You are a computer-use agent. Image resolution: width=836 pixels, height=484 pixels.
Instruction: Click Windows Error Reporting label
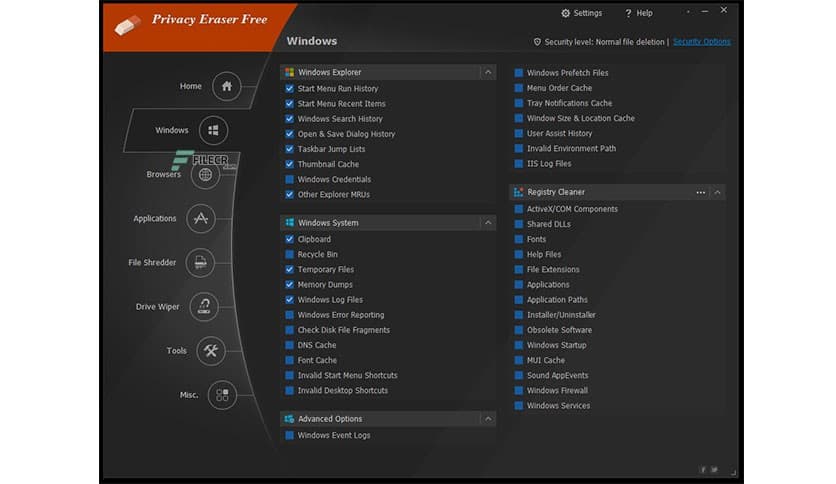341,315
